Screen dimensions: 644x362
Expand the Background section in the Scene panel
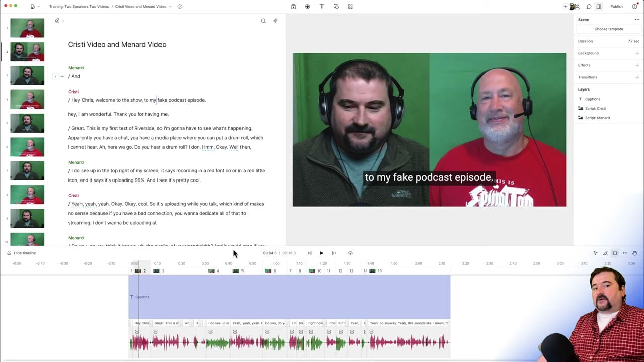click(x=637, y=53)
